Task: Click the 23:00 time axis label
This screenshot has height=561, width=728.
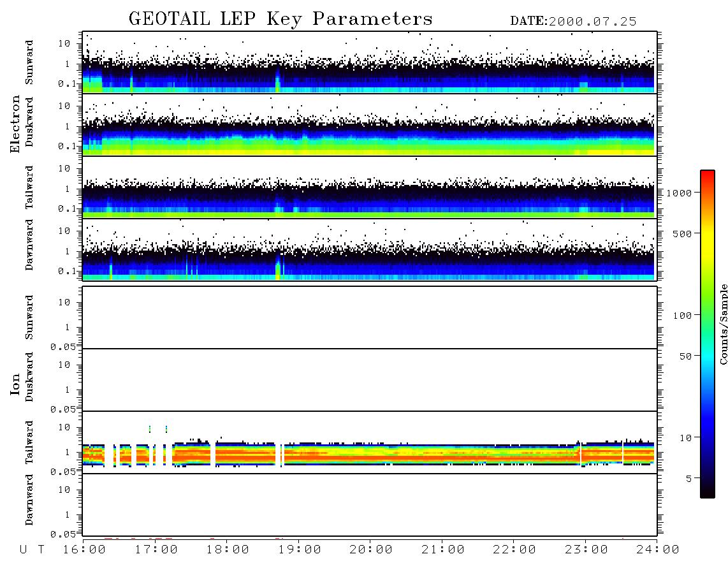Action: (x=586, y=550)
